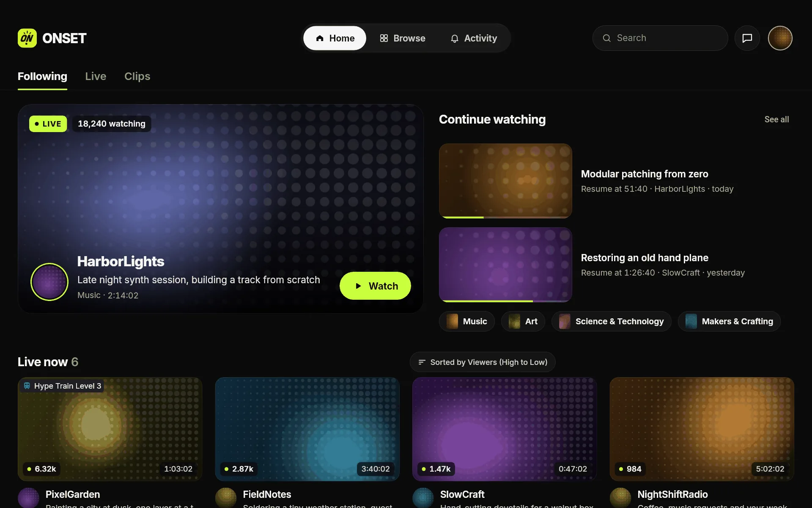
Task: Click the Restoring an old hand plane title
Action: click(x=645, y=258)
